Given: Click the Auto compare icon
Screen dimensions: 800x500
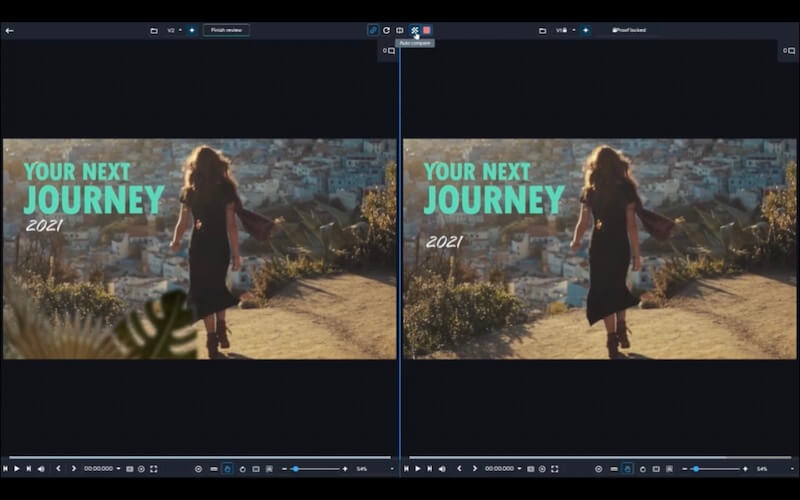Looking at the screenshot, I should point(413,30).
